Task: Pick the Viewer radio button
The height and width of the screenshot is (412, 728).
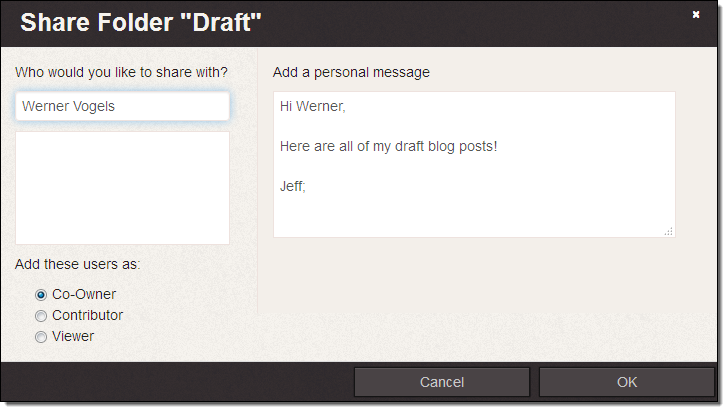Action: (41, 337)
